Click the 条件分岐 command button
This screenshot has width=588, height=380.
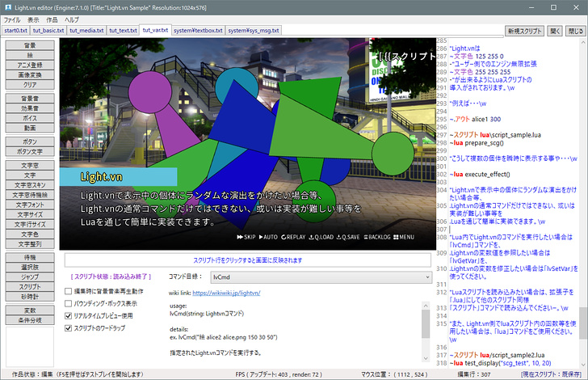click(x=30, y=320)
